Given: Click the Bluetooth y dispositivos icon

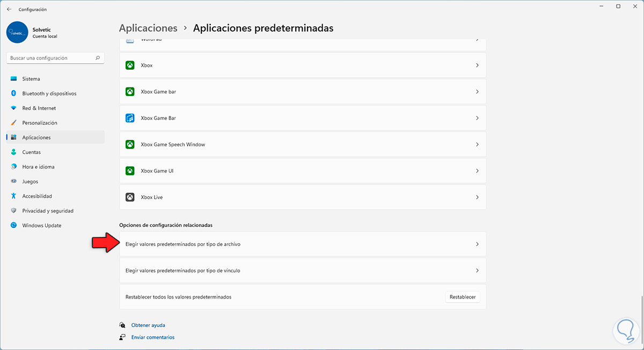Looking at the screenshot, I should [x=14, y=93].
